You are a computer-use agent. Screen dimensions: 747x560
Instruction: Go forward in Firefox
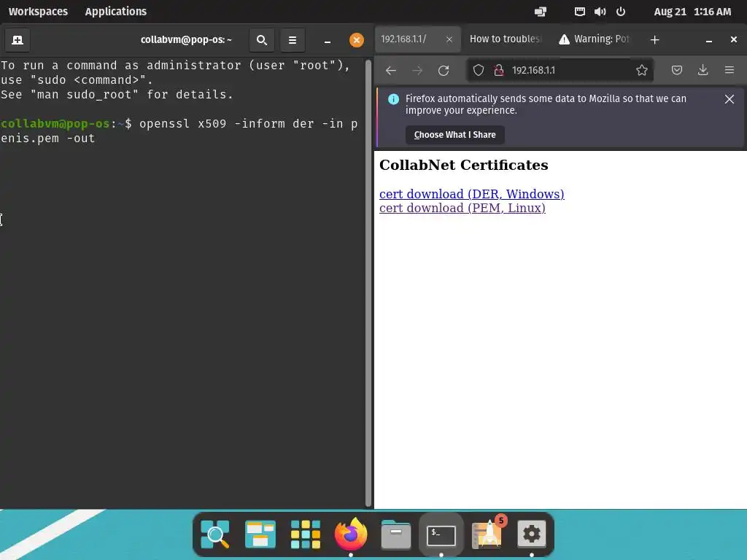point(417,71)
